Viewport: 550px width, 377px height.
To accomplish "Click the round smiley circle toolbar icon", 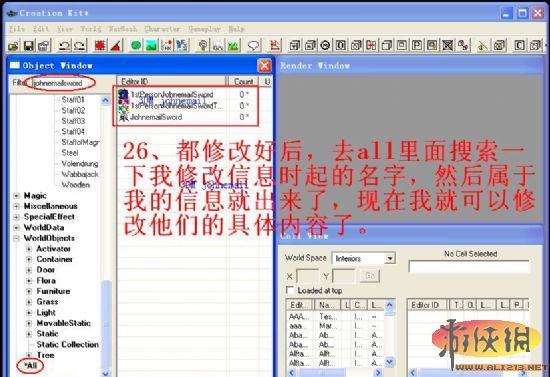I will click(326, 45).
